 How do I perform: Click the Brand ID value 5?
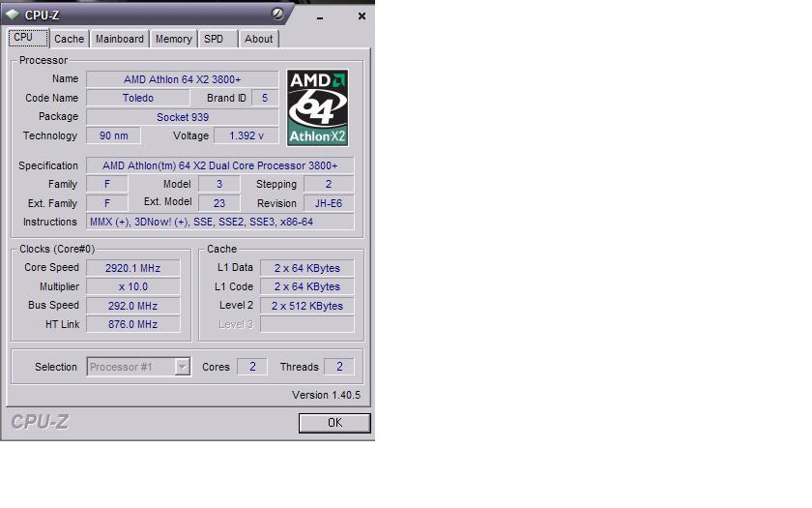coord(265,98)
